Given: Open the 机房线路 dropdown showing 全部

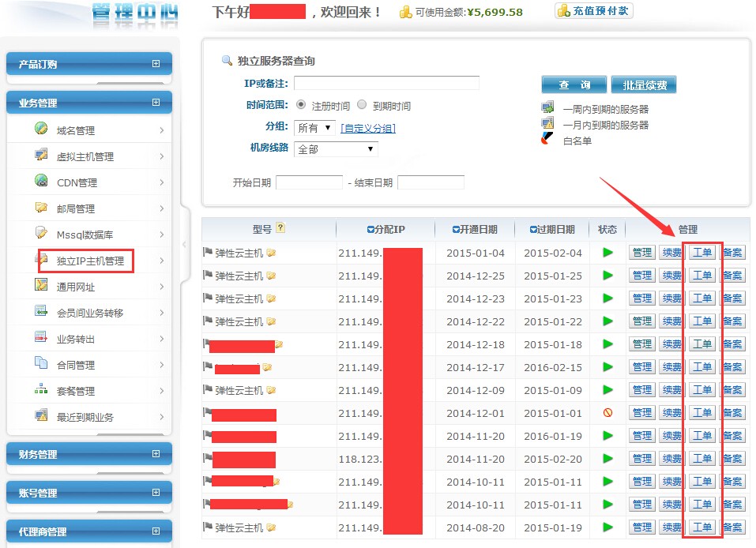Looking at the screenshot, I should (336, 149).
